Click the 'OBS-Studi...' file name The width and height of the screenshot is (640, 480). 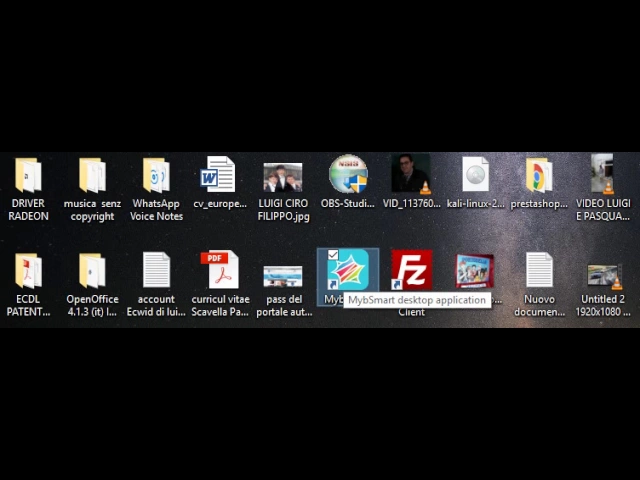(347, 203)
